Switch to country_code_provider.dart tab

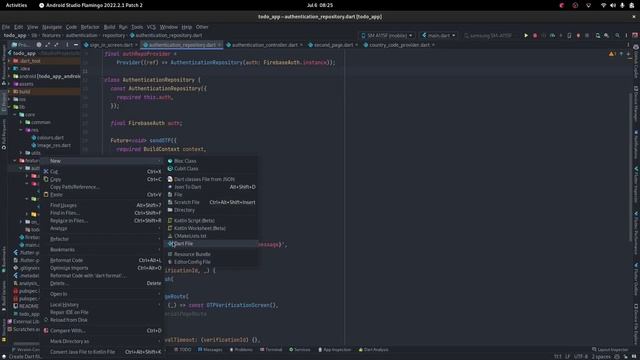click(399, 45)
